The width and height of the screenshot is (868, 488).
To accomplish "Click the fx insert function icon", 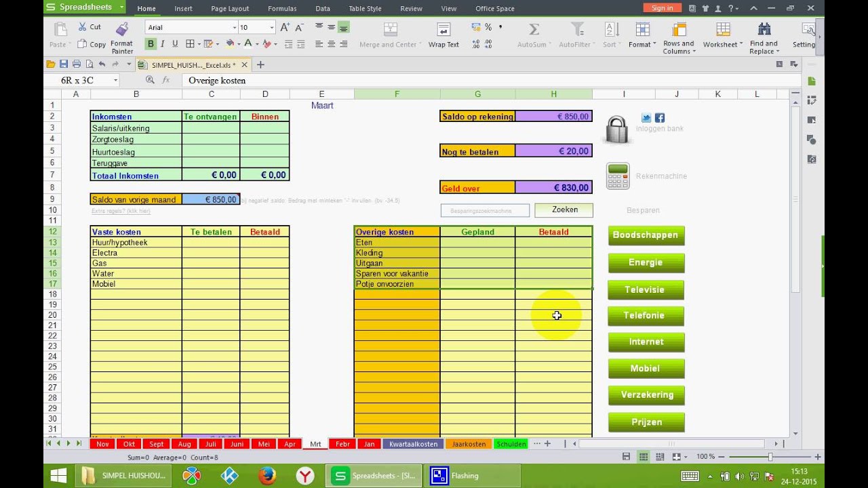I will [x=165, y=80].
